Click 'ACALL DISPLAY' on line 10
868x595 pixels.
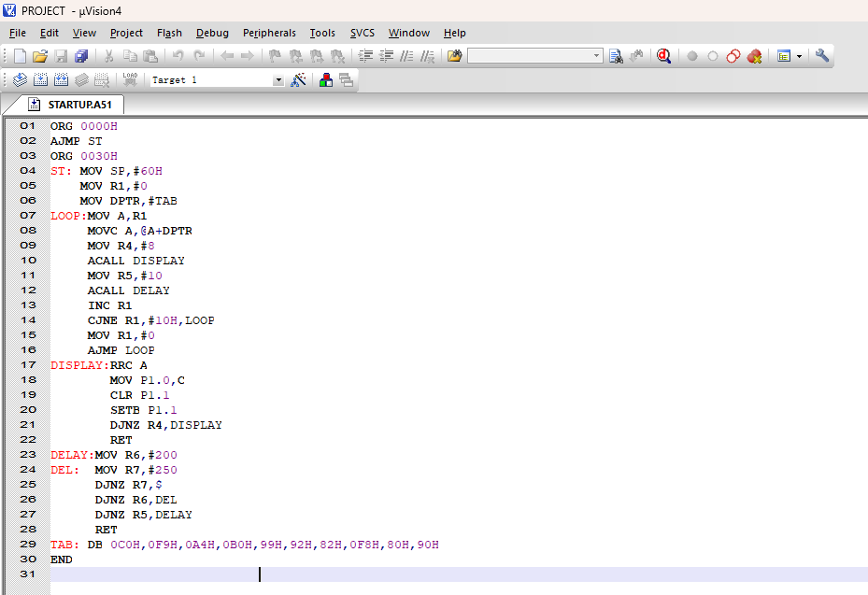pos(136,261)
